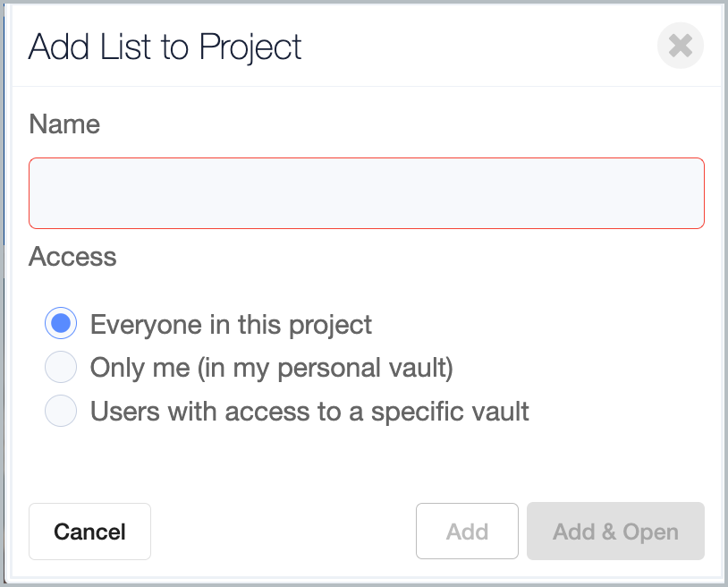Click into the Name input field
This screenshot has width=728, height=587.
click(x=367, y=193)
